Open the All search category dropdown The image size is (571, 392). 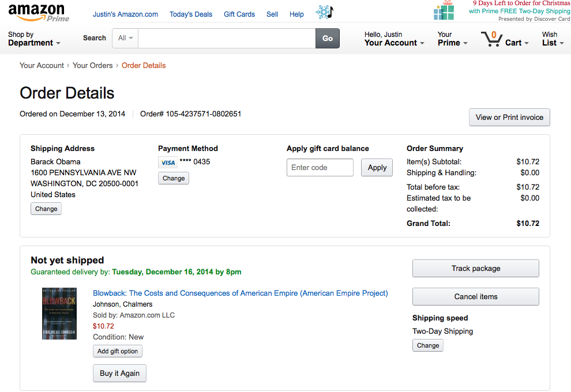[125, 38]
